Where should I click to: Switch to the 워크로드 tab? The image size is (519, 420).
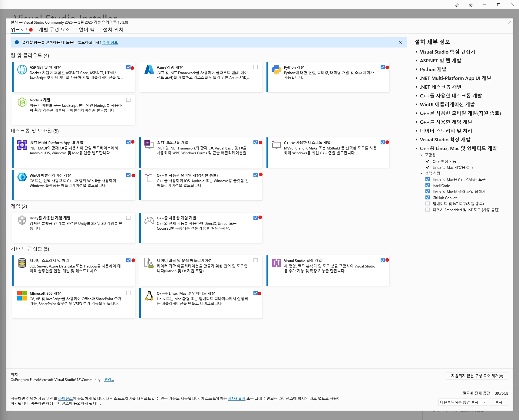coord(20,30)
